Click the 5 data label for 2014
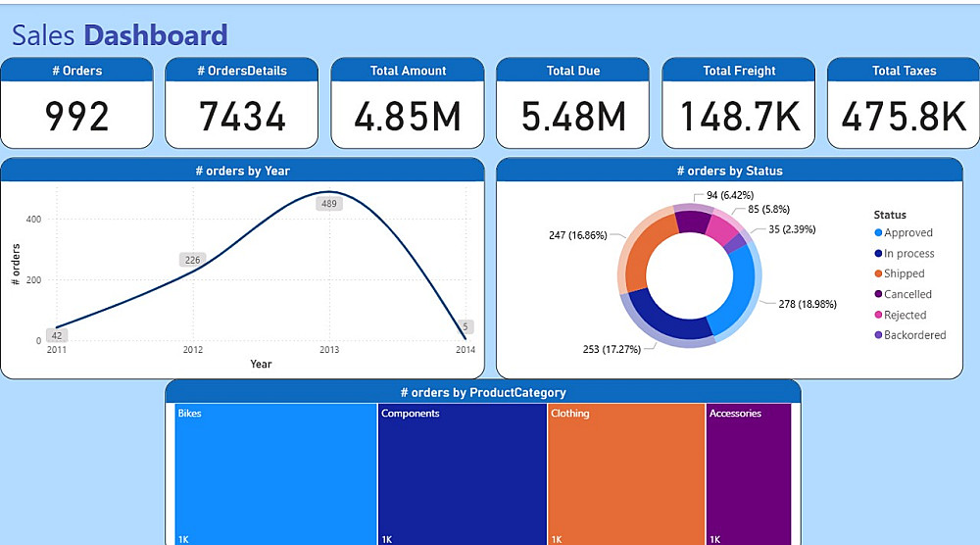The image size is (980, 545). point(465,326)
